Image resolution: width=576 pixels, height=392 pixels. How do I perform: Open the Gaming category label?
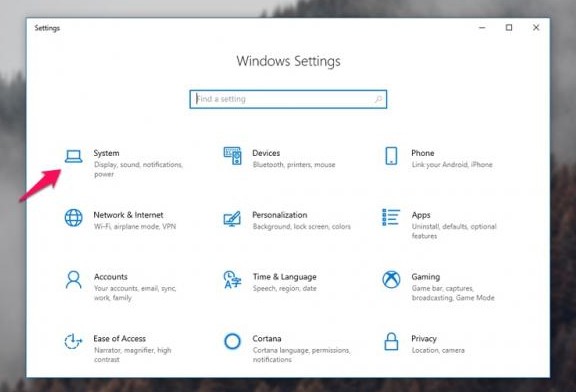point(425,277)
